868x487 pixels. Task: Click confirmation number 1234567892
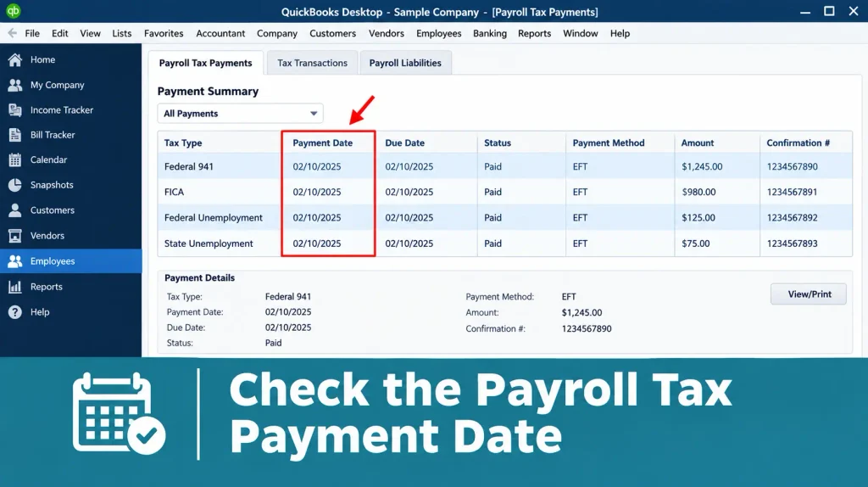pyautogui.click(x=792, y=218)
